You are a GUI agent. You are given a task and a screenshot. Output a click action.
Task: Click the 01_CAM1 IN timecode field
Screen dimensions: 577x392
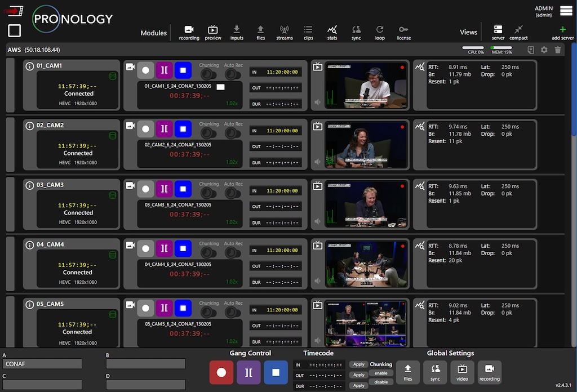coord(276,72)
